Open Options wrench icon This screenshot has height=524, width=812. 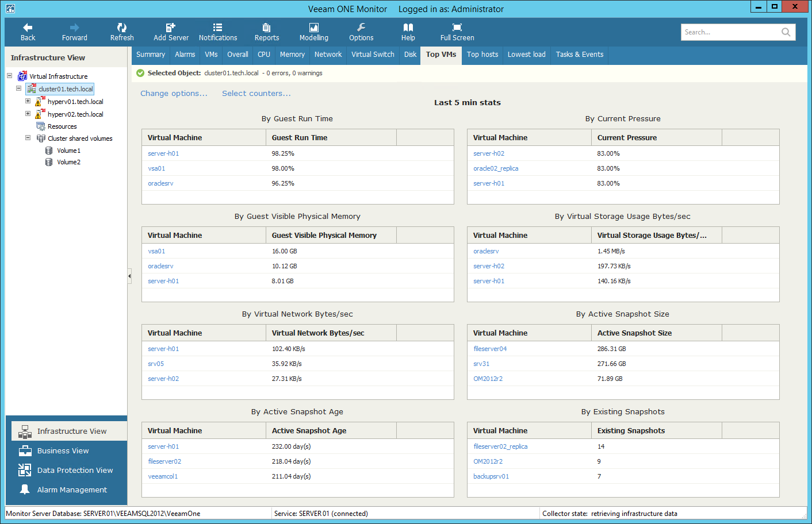click(x=361, y=28)
